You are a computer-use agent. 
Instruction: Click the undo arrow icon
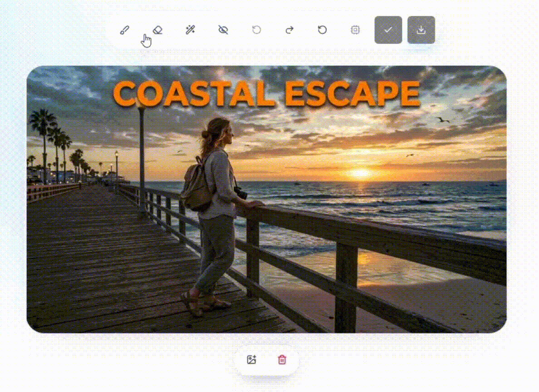[x=257, y=30]
